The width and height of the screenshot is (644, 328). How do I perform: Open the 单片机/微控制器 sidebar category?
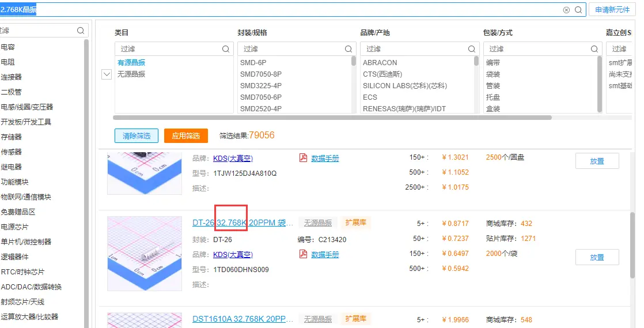pyautogui.click(x=26, y=242)
